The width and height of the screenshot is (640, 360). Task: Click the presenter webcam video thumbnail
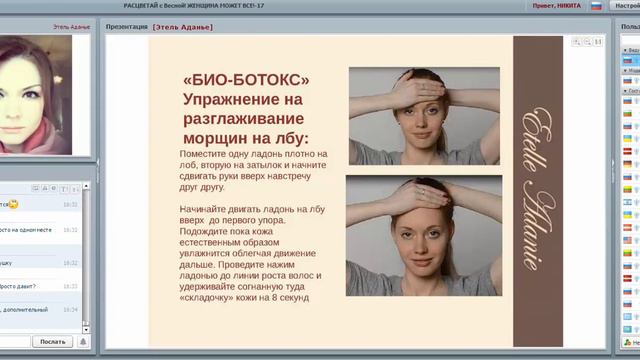[x=36, y=95]
